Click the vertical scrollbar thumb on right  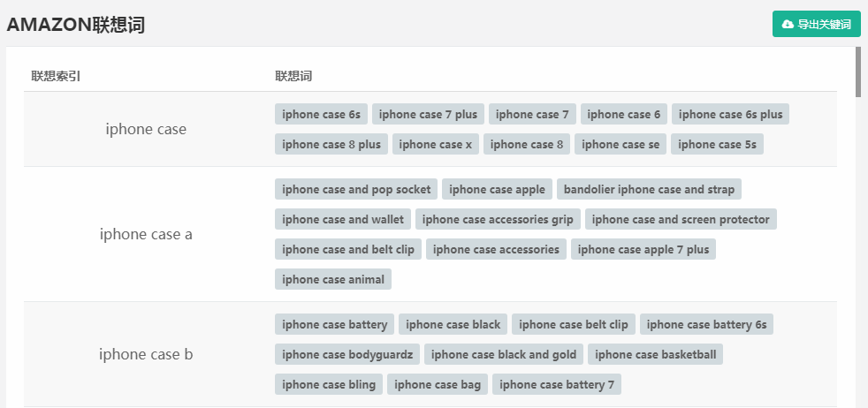pos(858,72)
